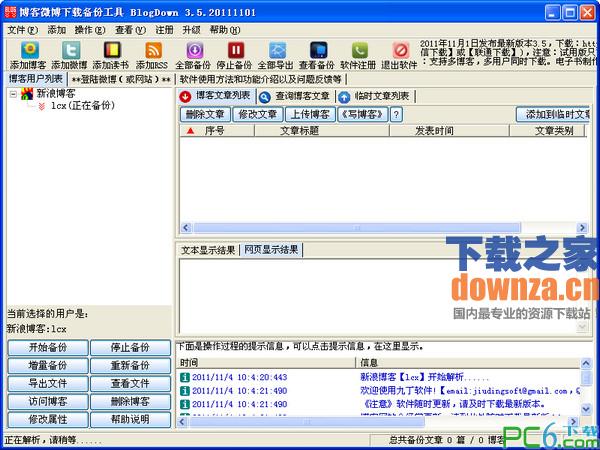Viewport: 600px width, 450px height.
Task: Open the 添加 menu
Action: pyautogui.click(x=57, y=30)
